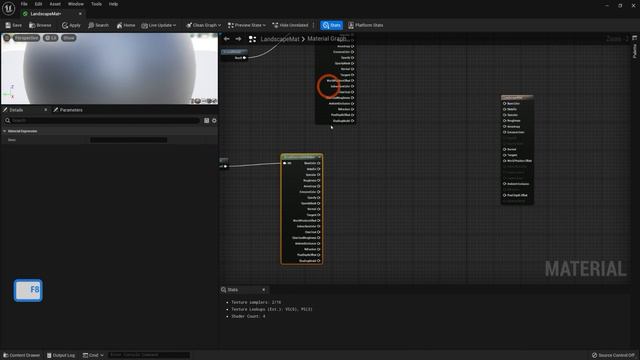Click the Pixel Depth Offset input pin
Screen dimensions: 640x360
[x=504, y=195]
